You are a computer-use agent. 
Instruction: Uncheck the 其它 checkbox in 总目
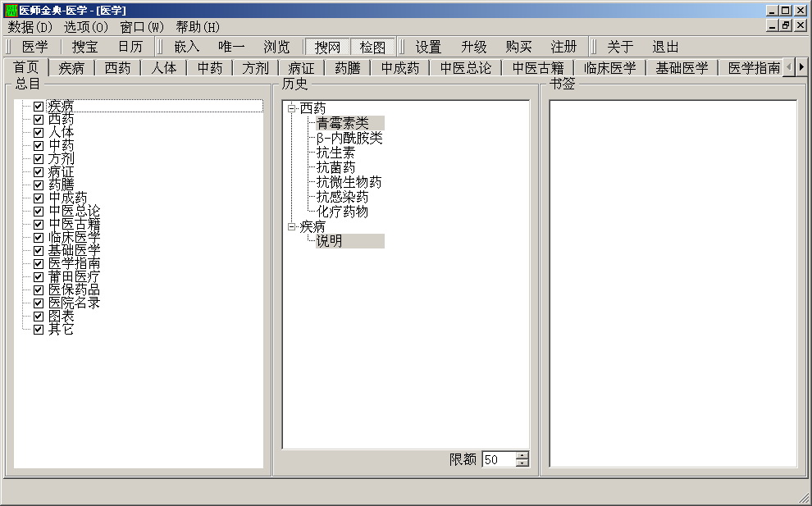point(39,330)
